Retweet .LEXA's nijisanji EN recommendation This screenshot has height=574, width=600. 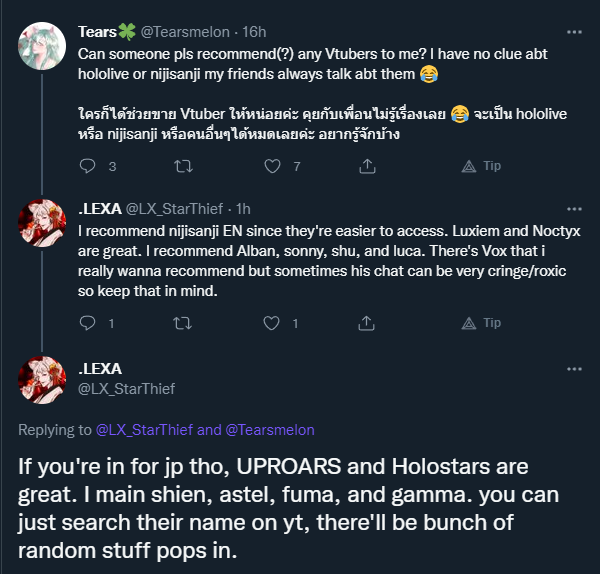tap(181, 323)
